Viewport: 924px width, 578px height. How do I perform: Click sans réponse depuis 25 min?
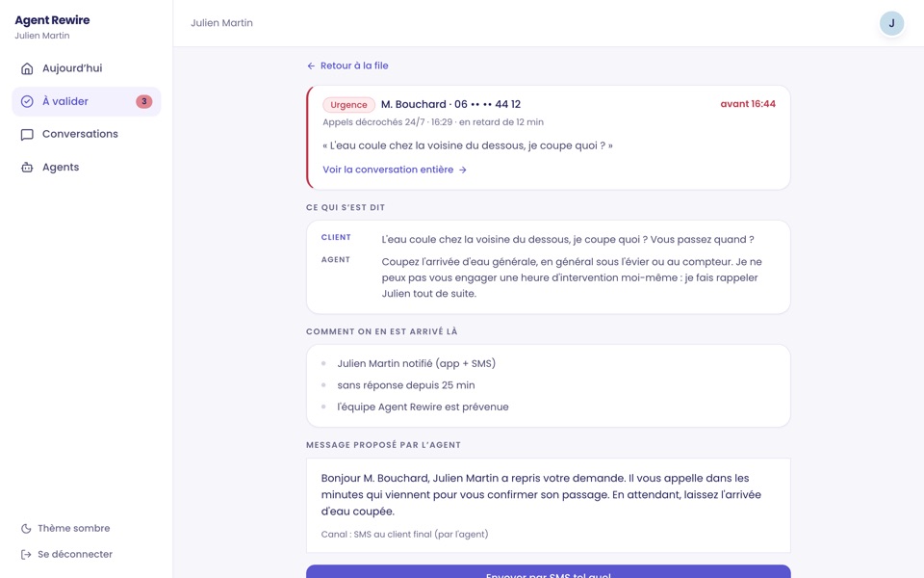click(406, 385)
